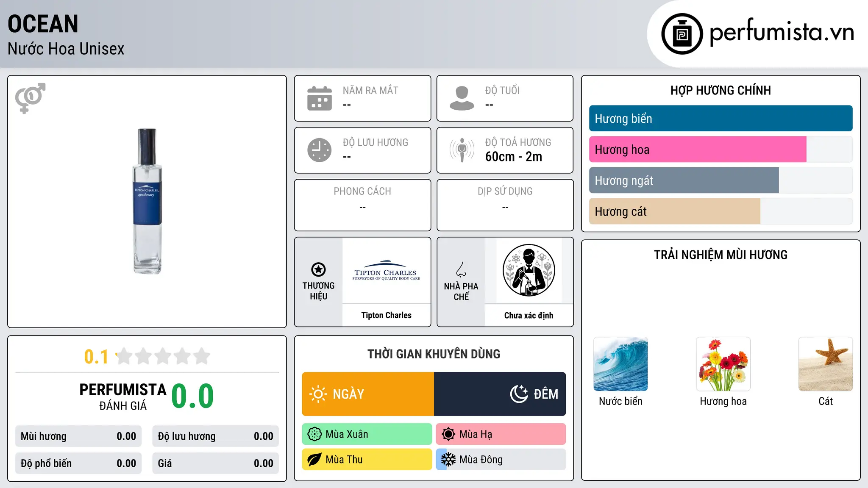Choose the Mùa Thu season chip

tap(367, 460)
